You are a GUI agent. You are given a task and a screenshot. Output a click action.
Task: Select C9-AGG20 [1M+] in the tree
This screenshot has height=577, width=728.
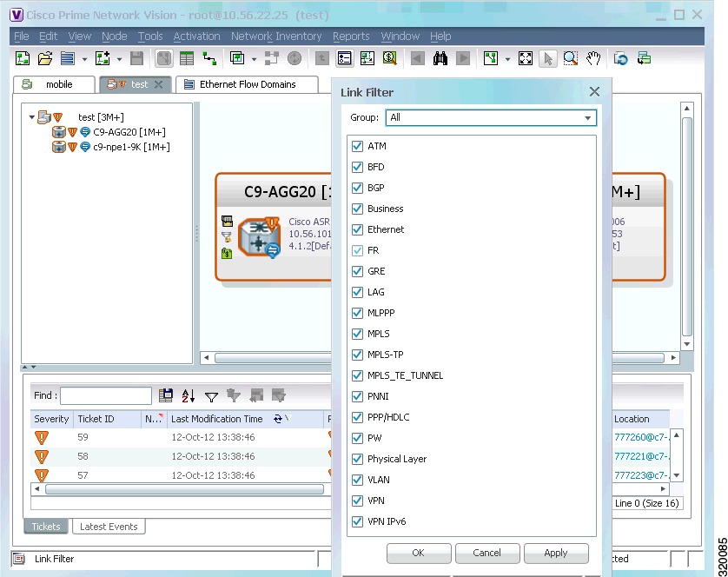click(129, 132)
